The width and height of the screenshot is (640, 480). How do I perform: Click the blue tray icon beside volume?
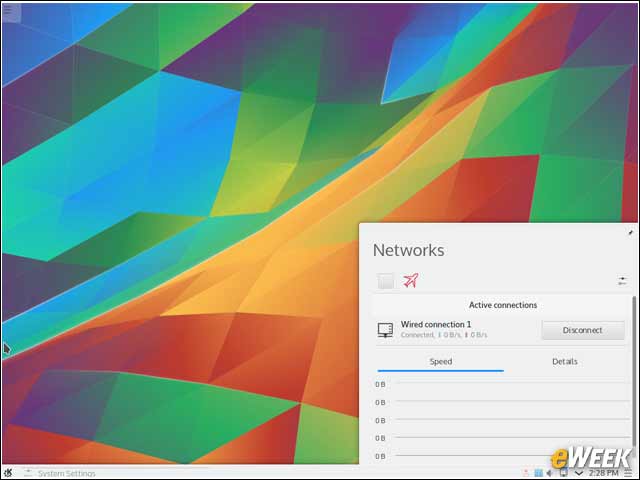538,473
